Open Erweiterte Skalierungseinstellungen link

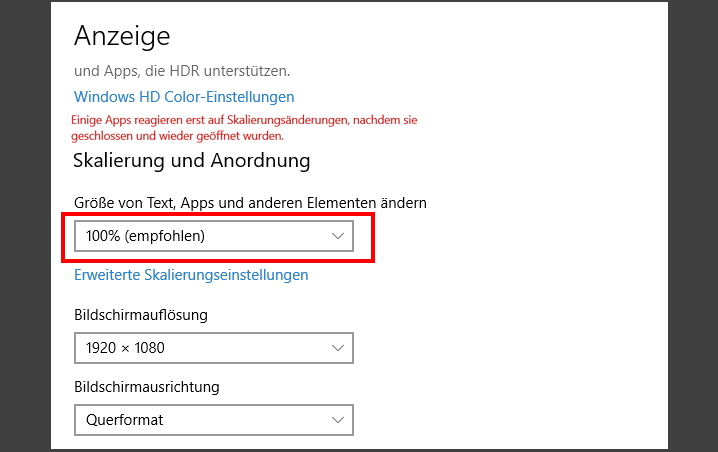(x=191, y=275)
